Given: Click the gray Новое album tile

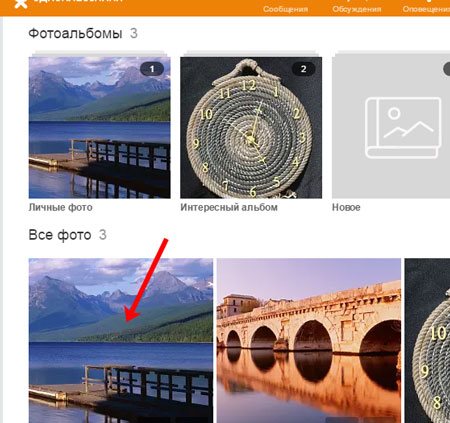Looking at the screenshot, I should point(391,128).
